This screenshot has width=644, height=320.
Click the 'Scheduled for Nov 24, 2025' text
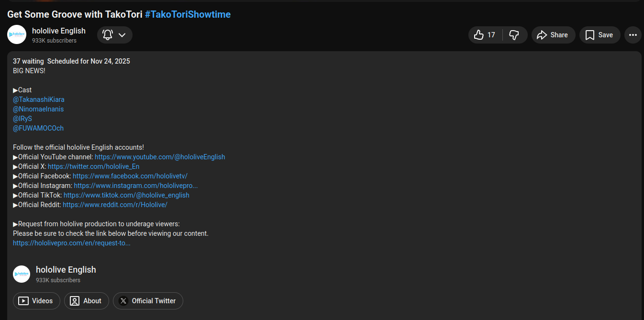[89, 61]
